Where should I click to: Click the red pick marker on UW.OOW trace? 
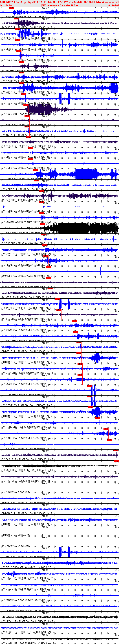coord(89,386)
